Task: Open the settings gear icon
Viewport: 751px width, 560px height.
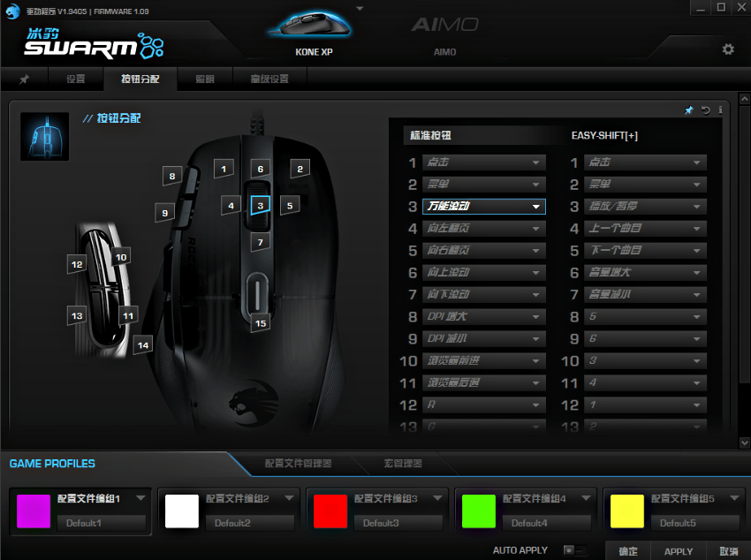Action: [728, 49]
